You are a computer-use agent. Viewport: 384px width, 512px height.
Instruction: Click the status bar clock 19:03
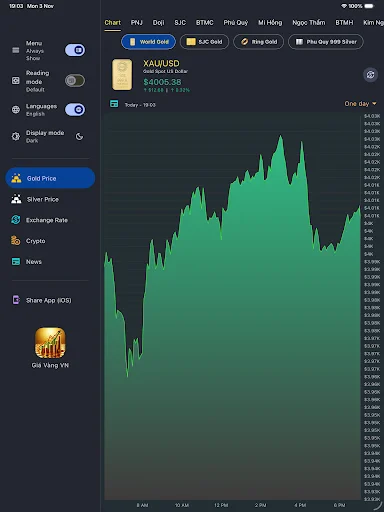click(16, 6)
